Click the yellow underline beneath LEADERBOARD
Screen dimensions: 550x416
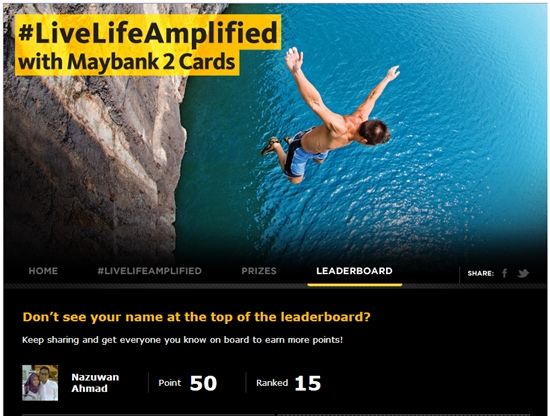click(x=355, y=285)
